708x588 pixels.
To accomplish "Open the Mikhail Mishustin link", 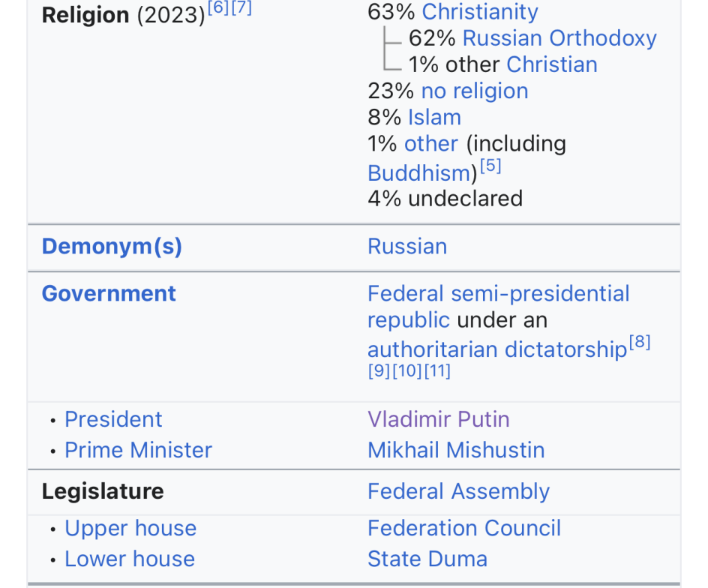I will coord(456,450).
